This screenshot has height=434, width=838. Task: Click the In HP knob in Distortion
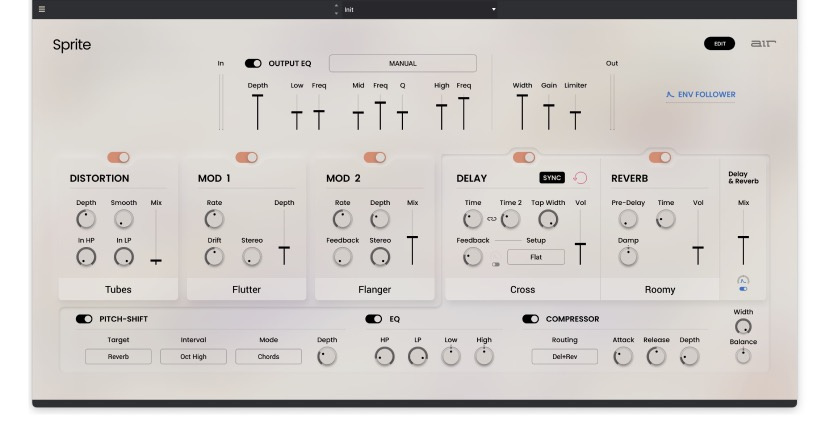point(86,257)
